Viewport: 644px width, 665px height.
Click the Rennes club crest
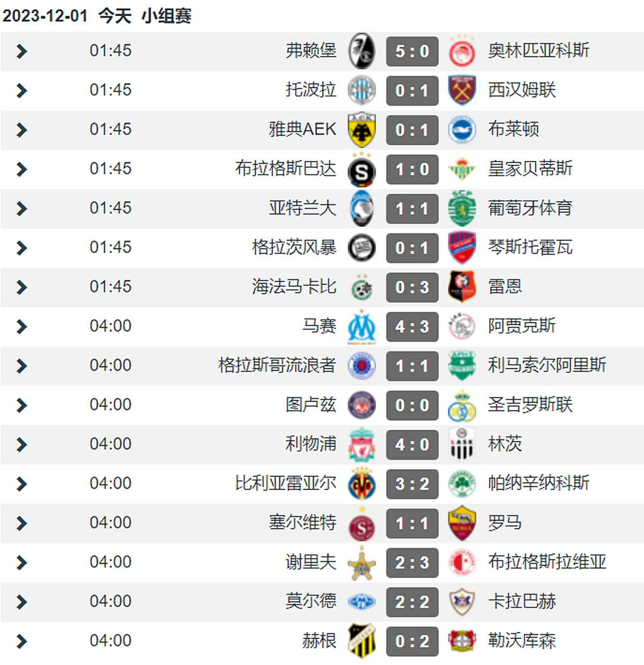pos(462,287)
